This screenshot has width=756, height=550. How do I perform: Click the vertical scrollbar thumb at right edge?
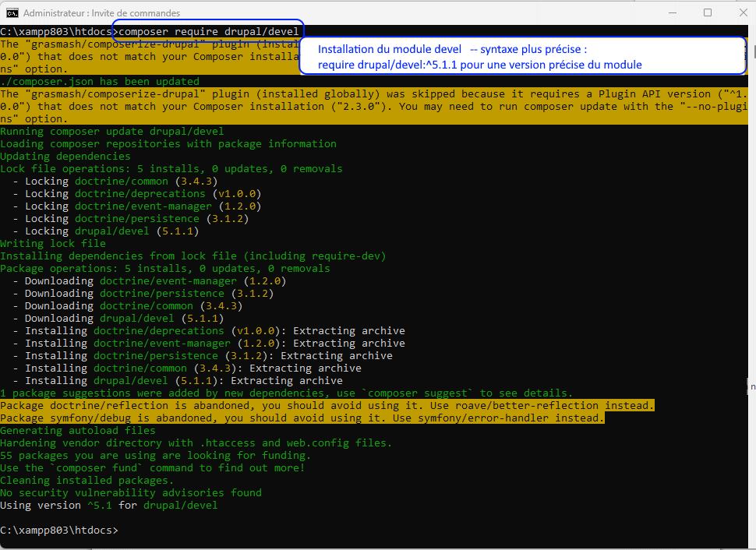pos(752,51)
